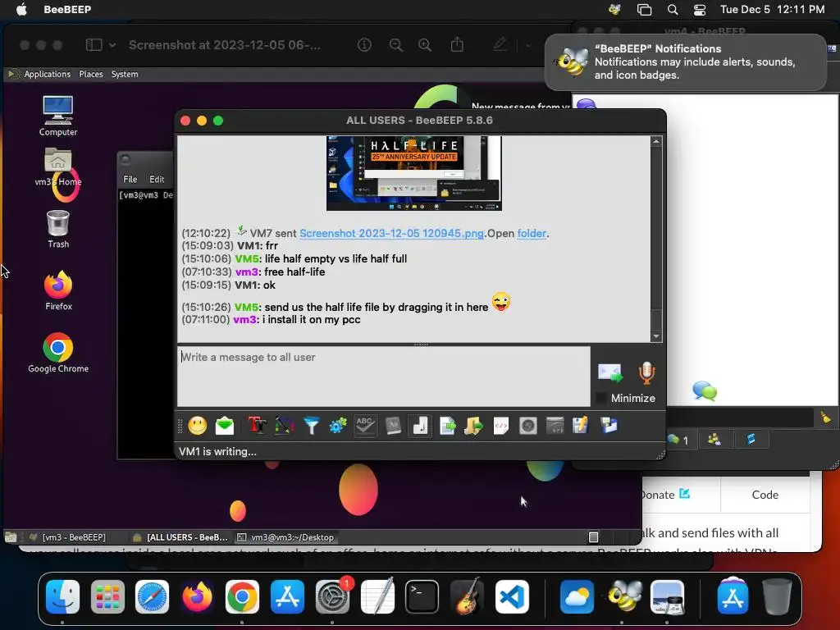Toggle the Preview markup pencil tool
Viewport: 840px width, 630px height.
(500, 44)
